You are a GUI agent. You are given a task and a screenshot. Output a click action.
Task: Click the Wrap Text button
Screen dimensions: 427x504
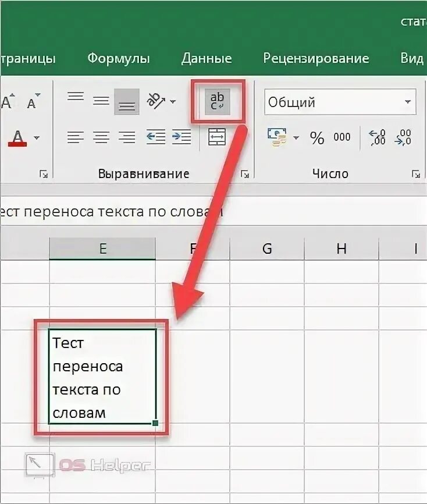point(218,102)
